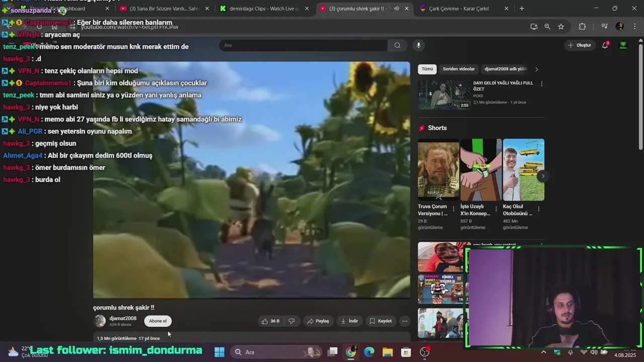Bookmark page with star icon
Screen dimensions: 644x362
[561, 27]
